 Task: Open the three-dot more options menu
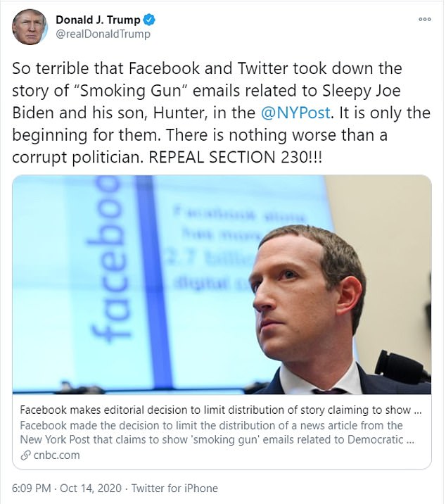click(424, 20)
